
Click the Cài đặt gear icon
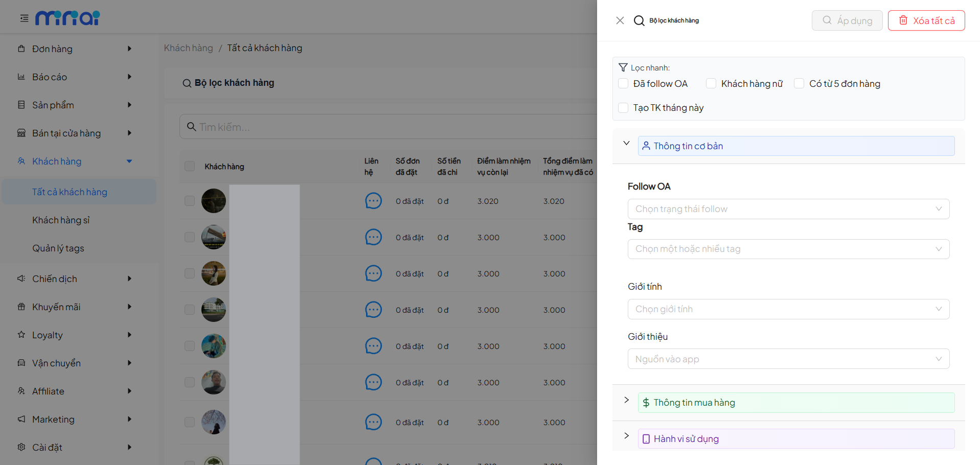click(x=21, y=447)
